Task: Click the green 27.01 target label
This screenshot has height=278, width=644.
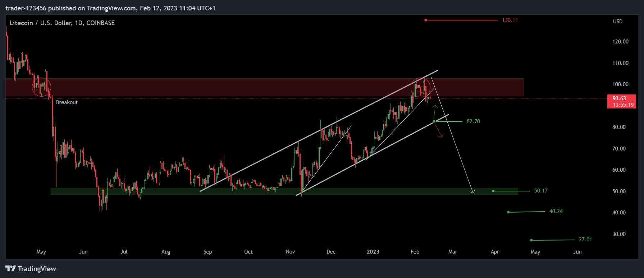Action: 585,240
